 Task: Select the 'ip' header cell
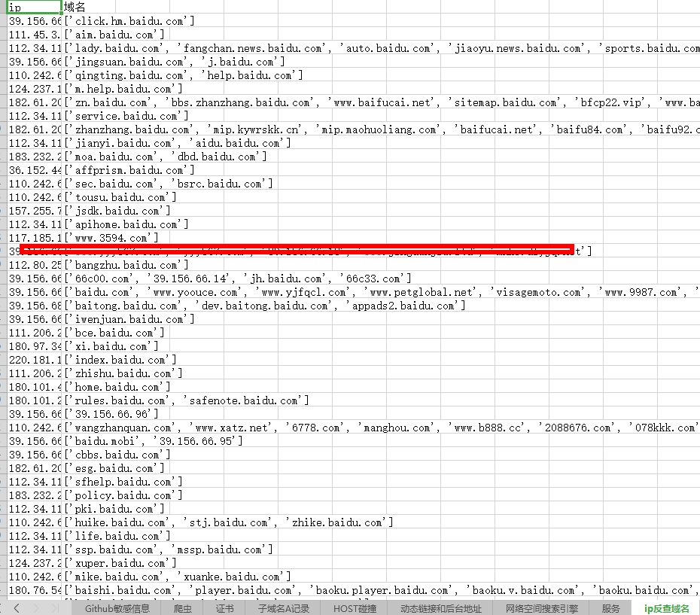(x=35, y=7)
